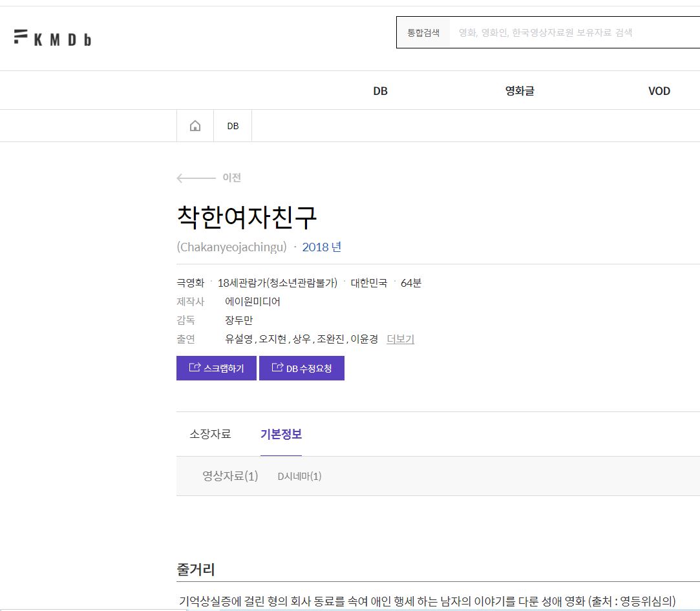Click the 대한민국 country text

(369, 283)
